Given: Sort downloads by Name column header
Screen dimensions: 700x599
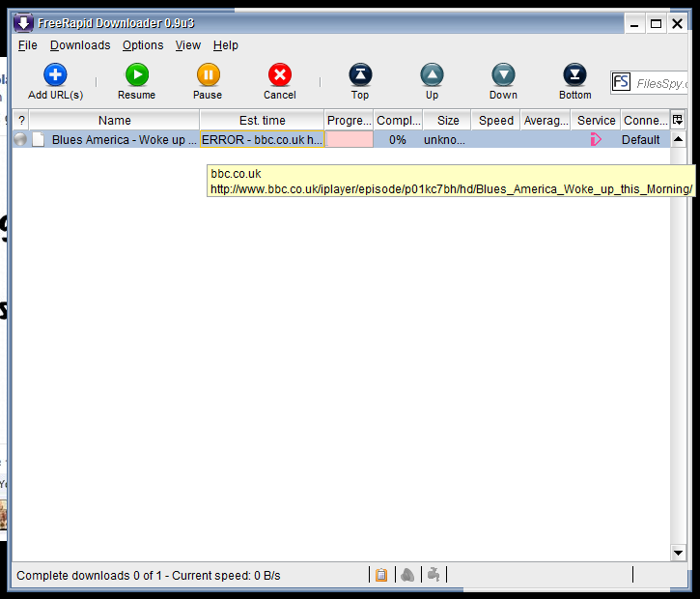Looking at the screenshot, I should [x=114, y=121].
